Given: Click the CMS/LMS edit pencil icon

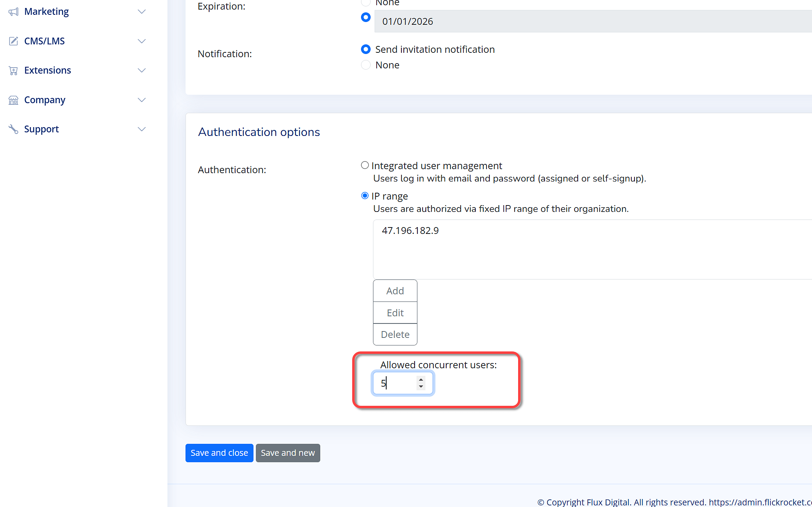Looking at the screenshot, I should (x=14, y=41).
